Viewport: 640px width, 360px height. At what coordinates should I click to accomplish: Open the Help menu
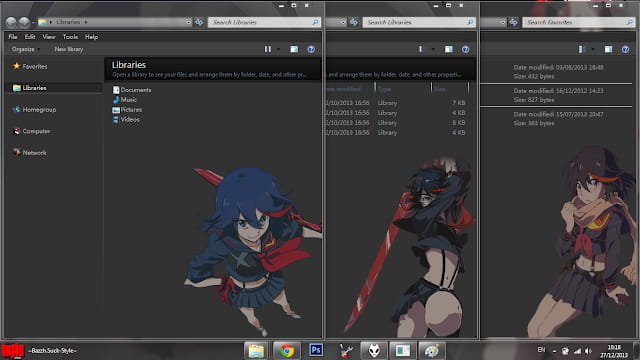click(x=91, y=37)
